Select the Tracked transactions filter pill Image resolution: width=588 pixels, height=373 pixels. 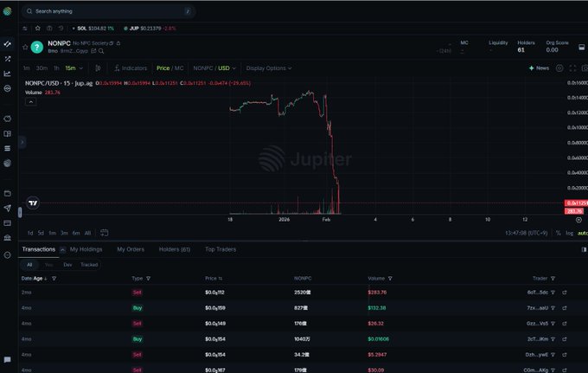click(89, 265)
